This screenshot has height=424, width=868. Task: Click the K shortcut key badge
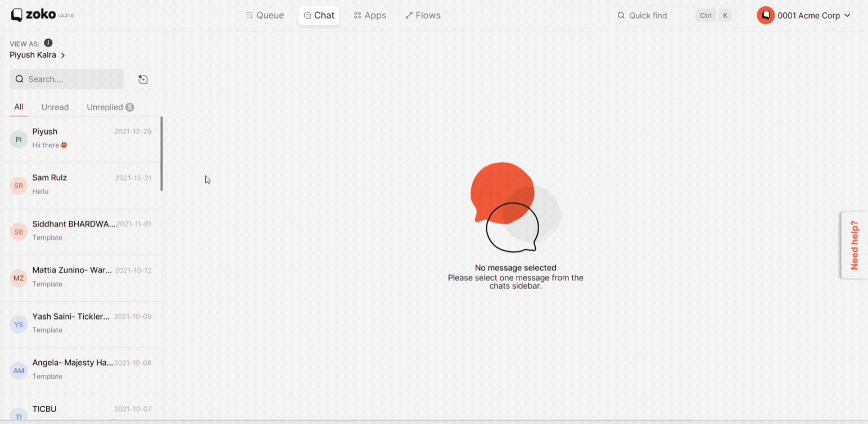click(x=725, y=15)
